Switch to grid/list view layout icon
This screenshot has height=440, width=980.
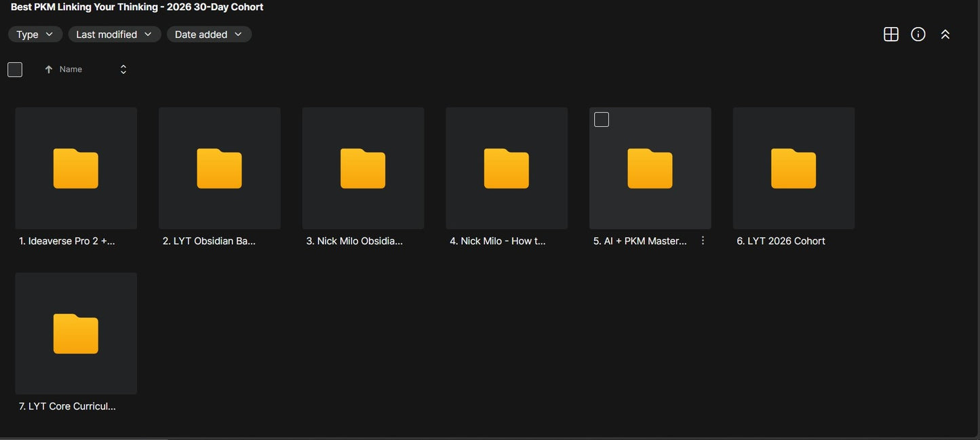click(x=891, y=35)
